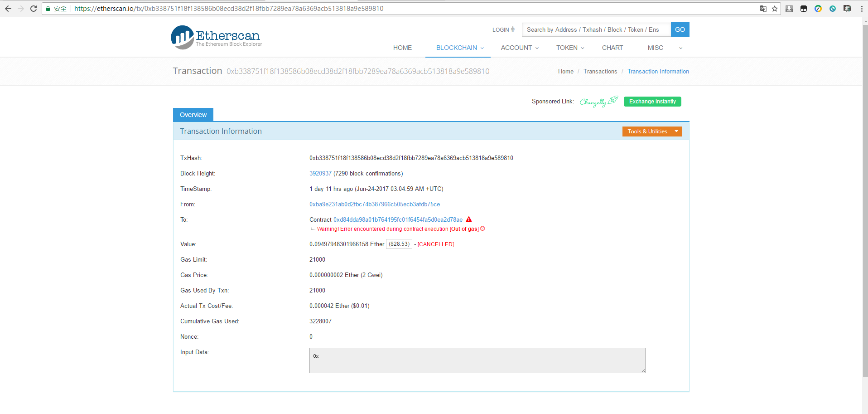This screenshot has height=414, width=868.
Task: Click the Ethereum icon next to LOGIN
Action: [x=513, y=29]
